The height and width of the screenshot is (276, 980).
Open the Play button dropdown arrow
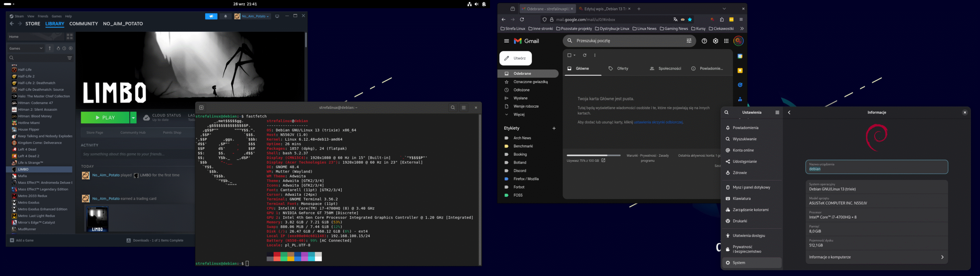click(x=133, y=118)
